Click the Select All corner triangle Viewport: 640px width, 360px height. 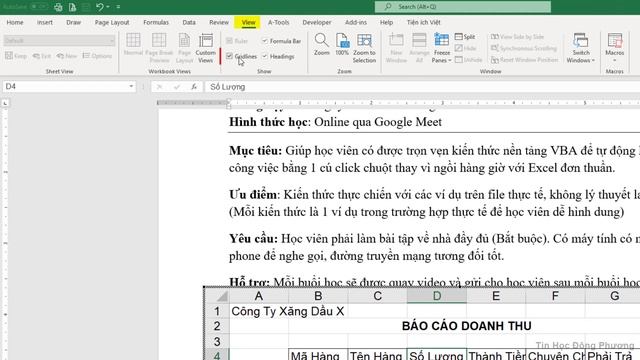click(x=222, y=296)
